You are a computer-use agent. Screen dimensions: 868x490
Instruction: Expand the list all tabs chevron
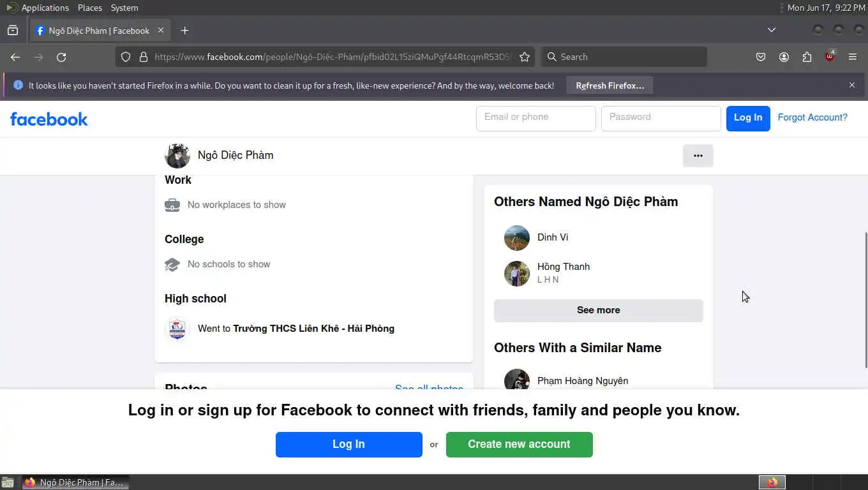coord(772,30)
